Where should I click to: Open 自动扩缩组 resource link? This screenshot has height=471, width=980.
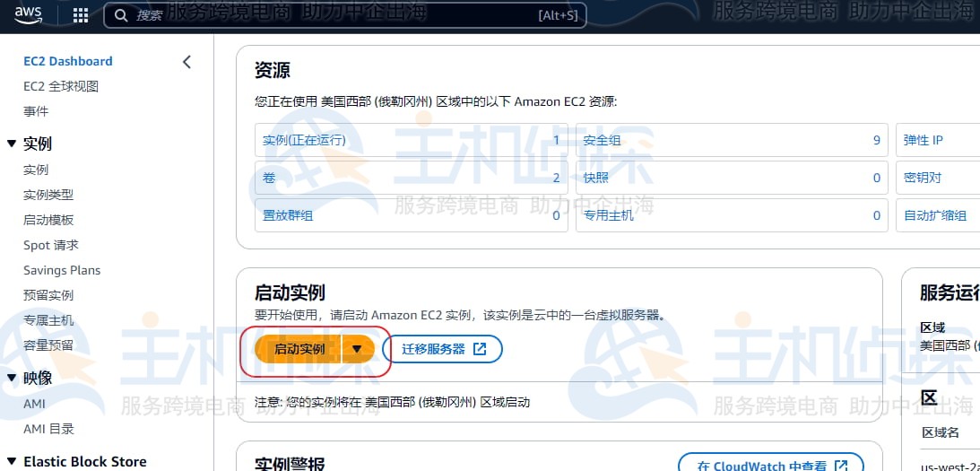click(935, 215)
